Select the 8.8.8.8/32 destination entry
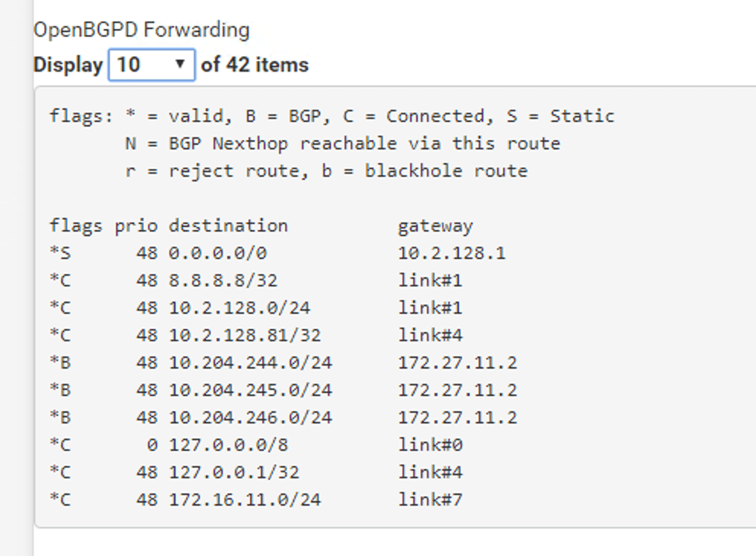The width and height of the screenshot is (756, 556). tap(223, 280)
